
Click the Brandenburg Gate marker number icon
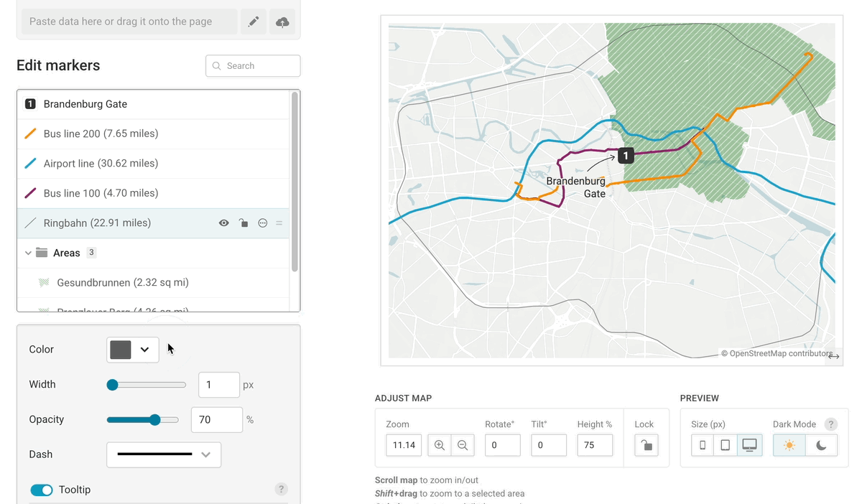[30, 104]
